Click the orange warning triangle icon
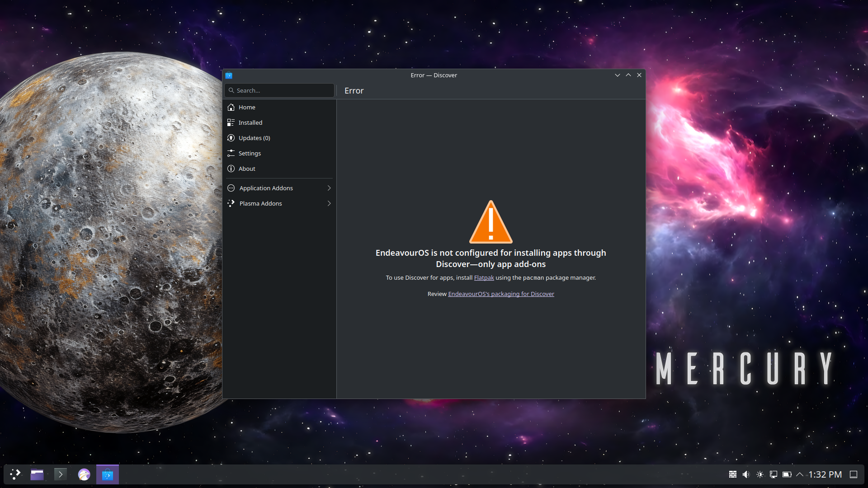Screen dimensions: 868x488 (491, 222)
